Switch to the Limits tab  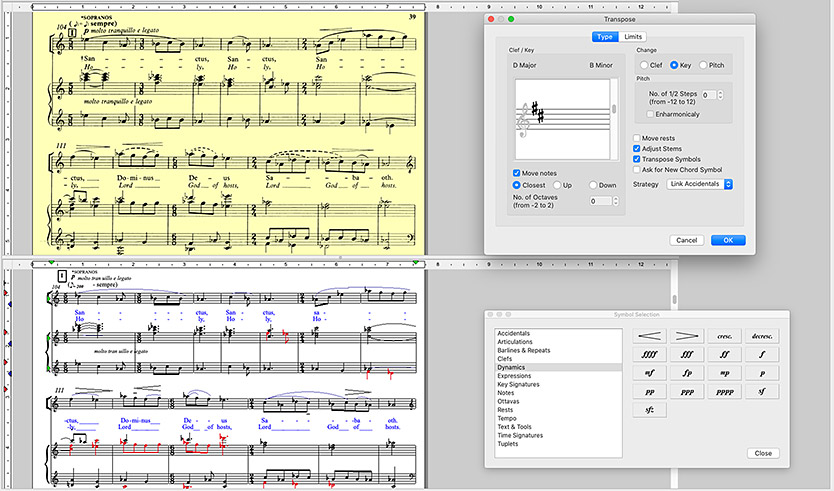[633, 37]
